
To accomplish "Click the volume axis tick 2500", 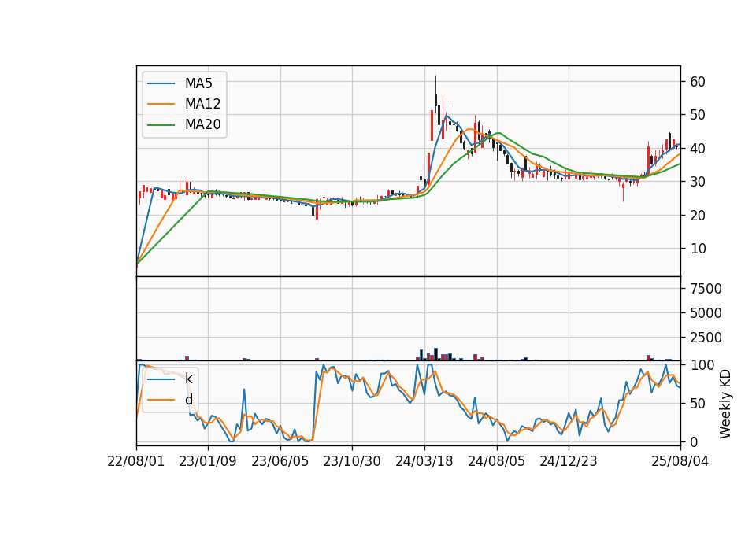I will point(706,338).
